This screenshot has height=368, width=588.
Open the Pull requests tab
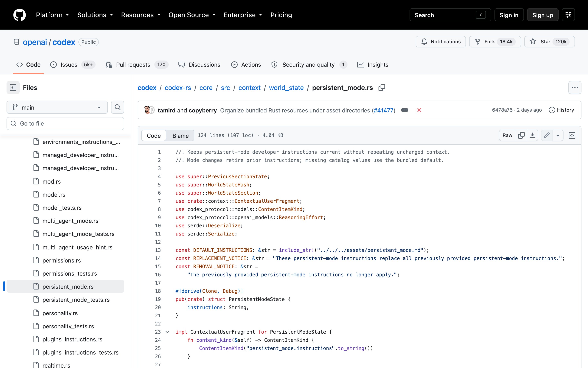[137, 65]
